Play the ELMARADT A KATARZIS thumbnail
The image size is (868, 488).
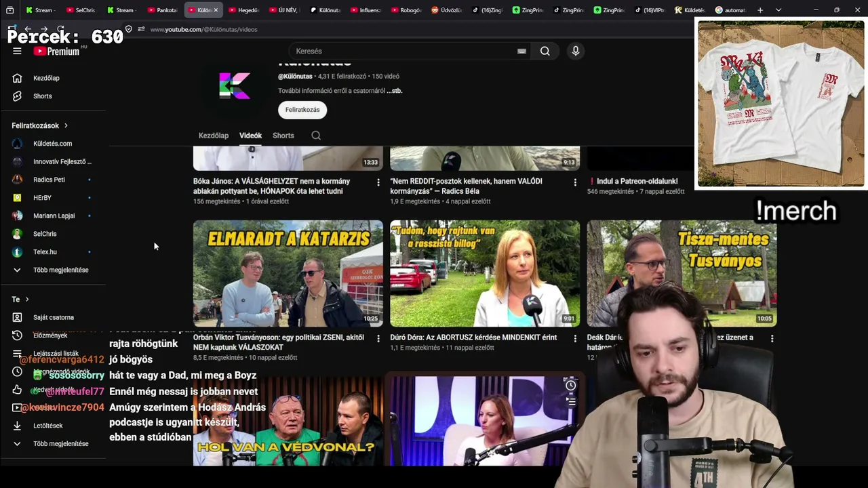[288, 273]
